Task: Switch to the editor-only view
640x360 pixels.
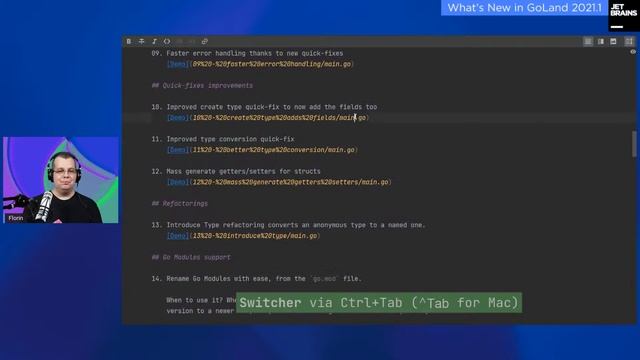Action: pos(588,41)
